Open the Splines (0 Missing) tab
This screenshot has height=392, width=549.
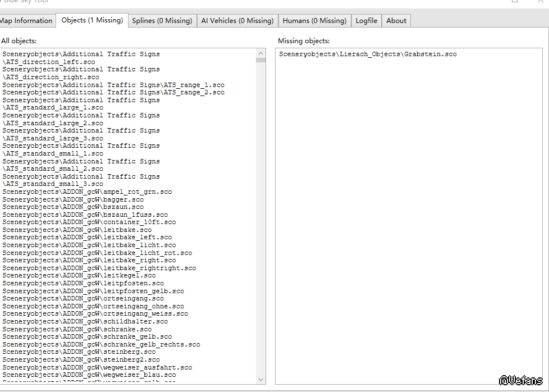coord(162,21)
